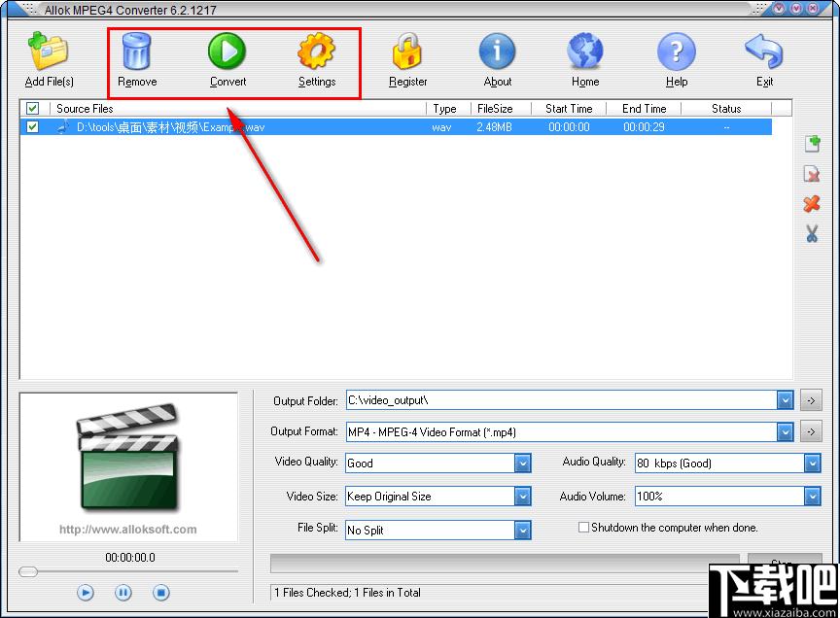The height and width of the screenshot is (618, 840).
Task: Stop the preview playback
Action: [x=161, y=593]
